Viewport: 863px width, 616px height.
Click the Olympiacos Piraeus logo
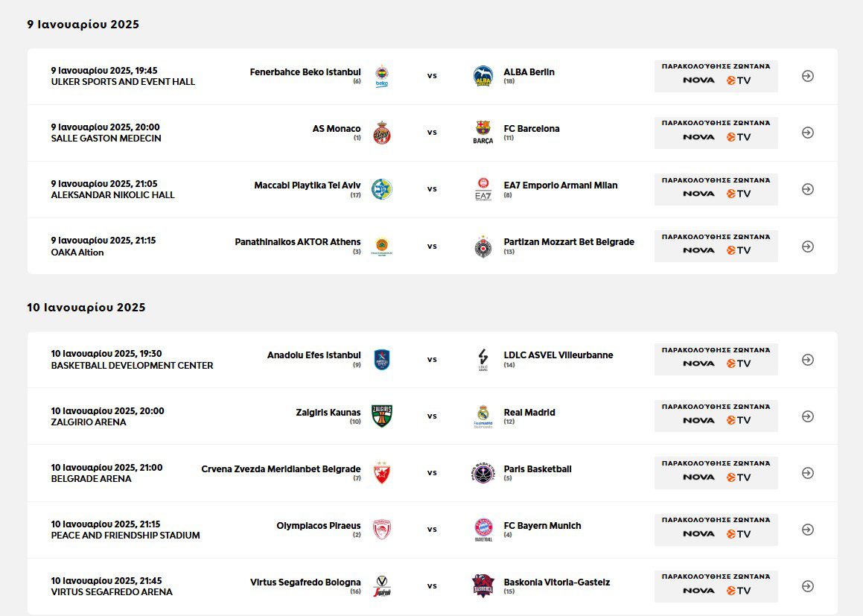pos(382,530)
